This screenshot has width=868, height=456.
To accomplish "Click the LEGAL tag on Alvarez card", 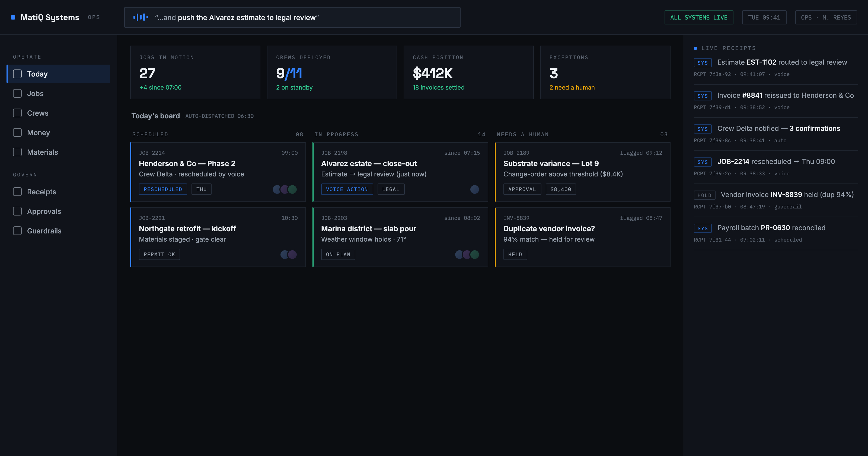I will [x=391, y=189].
